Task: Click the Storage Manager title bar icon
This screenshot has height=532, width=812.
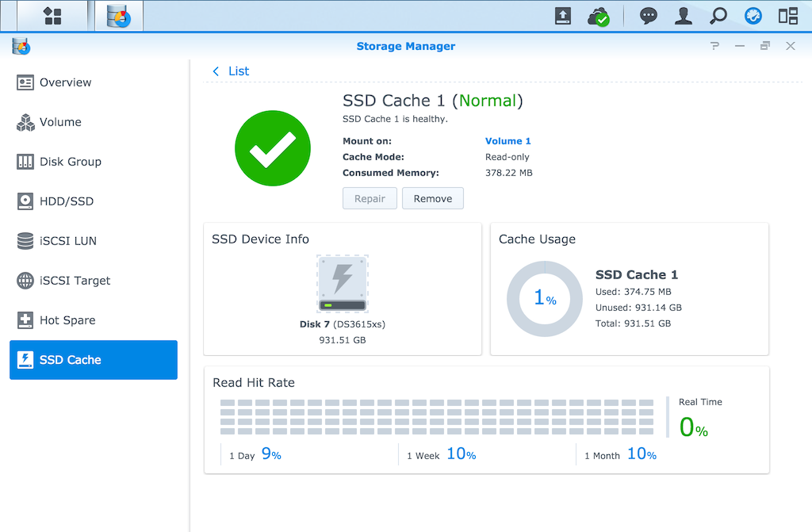Action: 21,46
